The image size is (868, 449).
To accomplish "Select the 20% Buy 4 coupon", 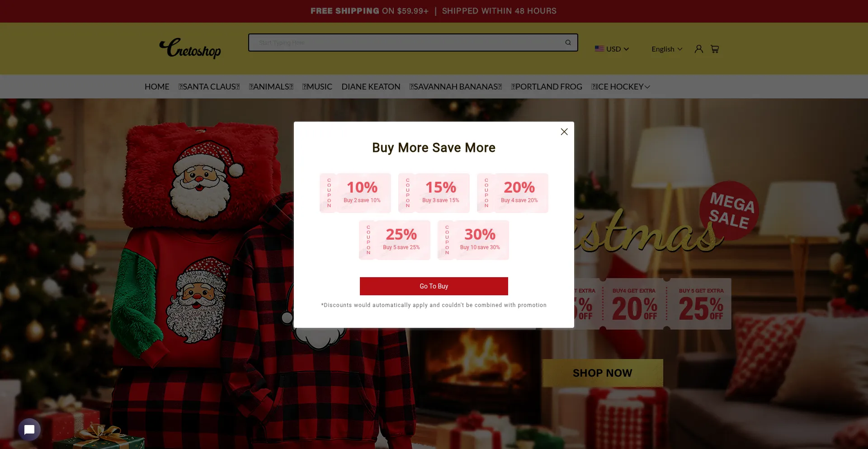I will [x=513, y=193].
